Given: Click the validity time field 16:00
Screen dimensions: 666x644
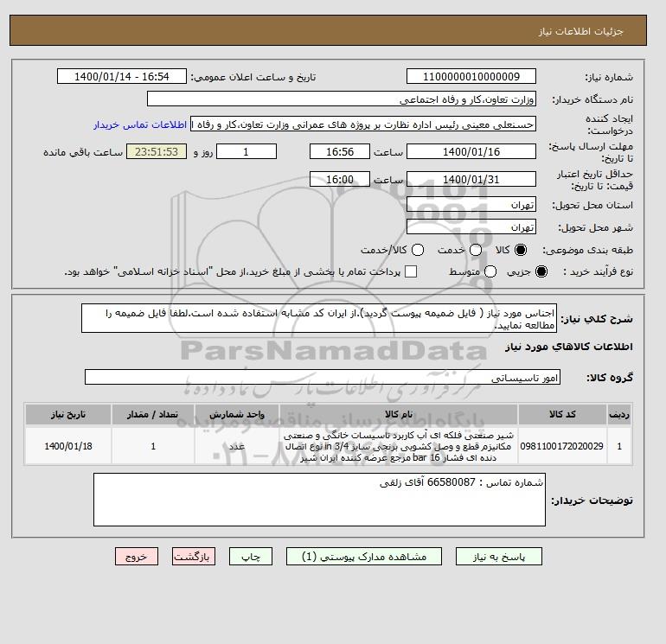Looking at the screenshot, I should (x=340, y=179).
